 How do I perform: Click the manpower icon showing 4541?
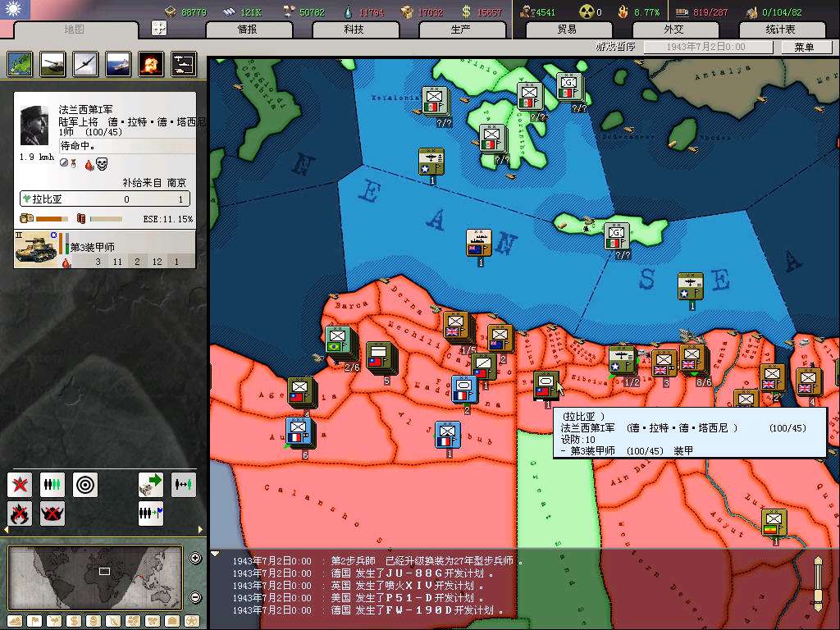[x=527, y=11]
